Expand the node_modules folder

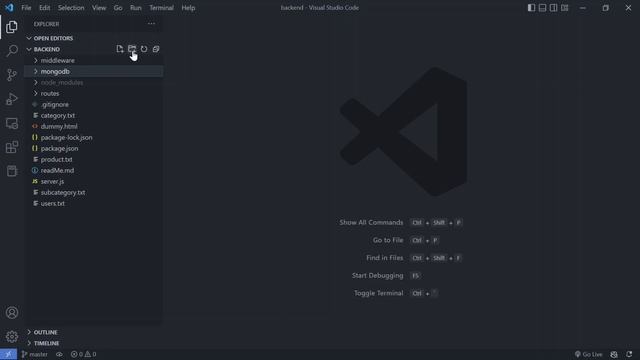click(94, 82)
